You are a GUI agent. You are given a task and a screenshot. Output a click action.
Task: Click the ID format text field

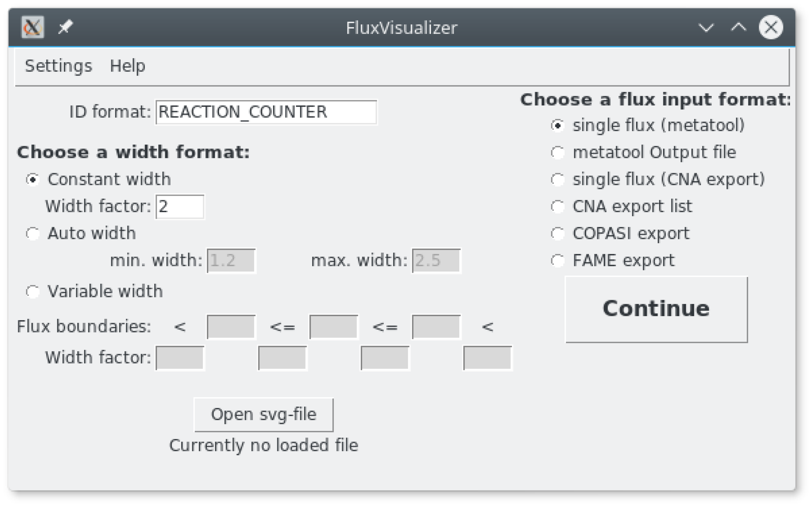pyautogui.click(x=266, y=112)
